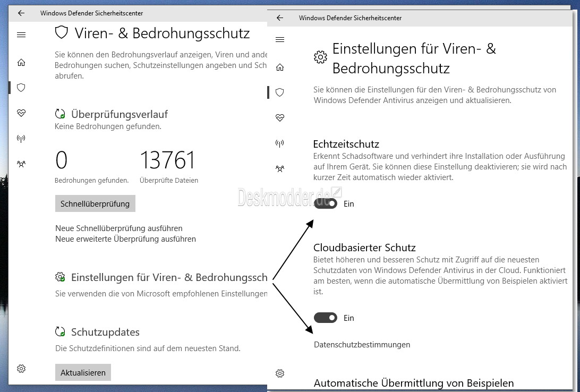Click the Überprüfungsverlauf scan history icon
Viewport: 580px width, 392px height.
pyautogui.click(x=60, y=114)
